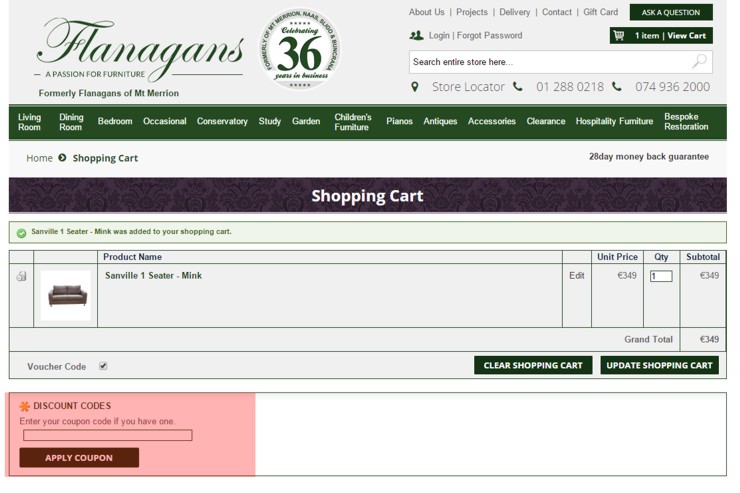
Task: Open the Projects link
Action: (x=471, y=12)
